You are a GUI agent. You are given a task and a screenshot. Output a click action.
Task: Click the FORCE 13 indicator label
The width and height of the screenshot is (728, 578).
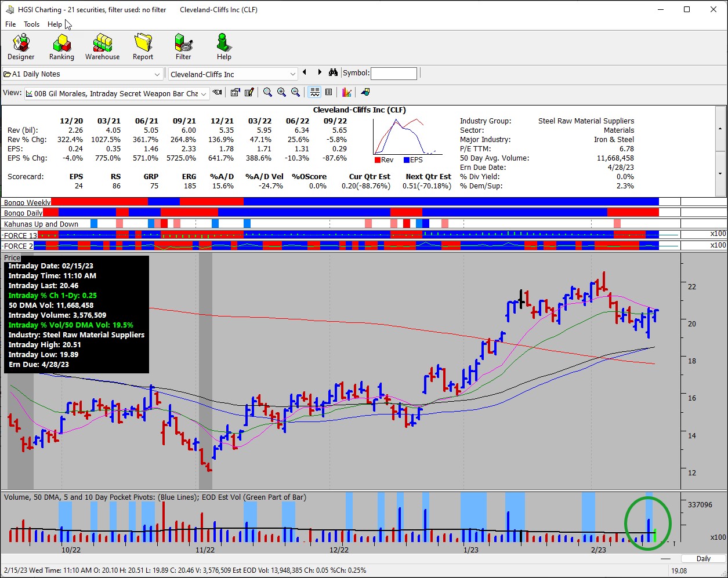[x=20, y=235]
